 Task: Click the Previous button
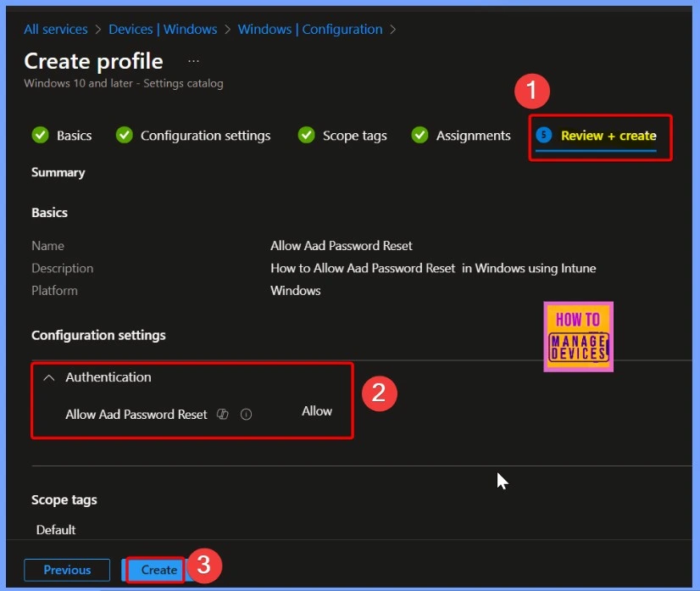coord(67,570)
